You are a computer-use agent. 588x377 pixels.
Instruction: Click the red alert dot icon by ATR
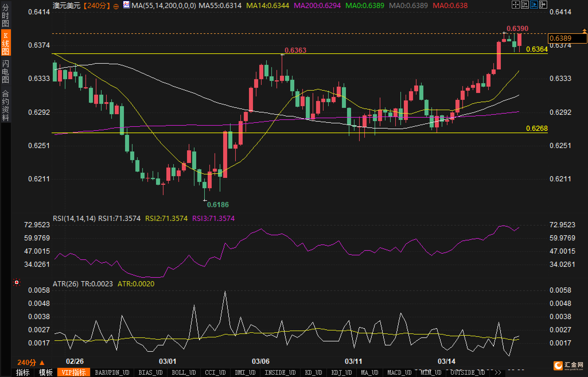17,283
